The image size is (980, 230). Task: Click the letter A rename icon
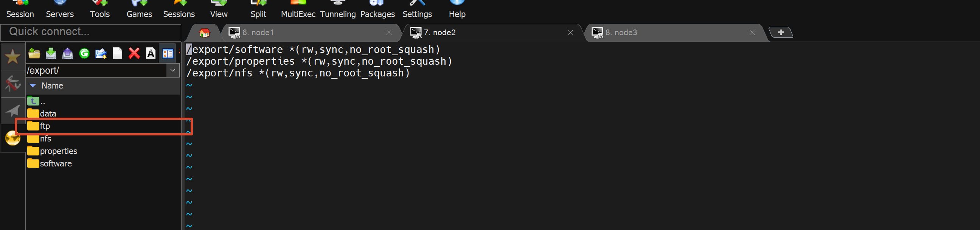point(151,53)
